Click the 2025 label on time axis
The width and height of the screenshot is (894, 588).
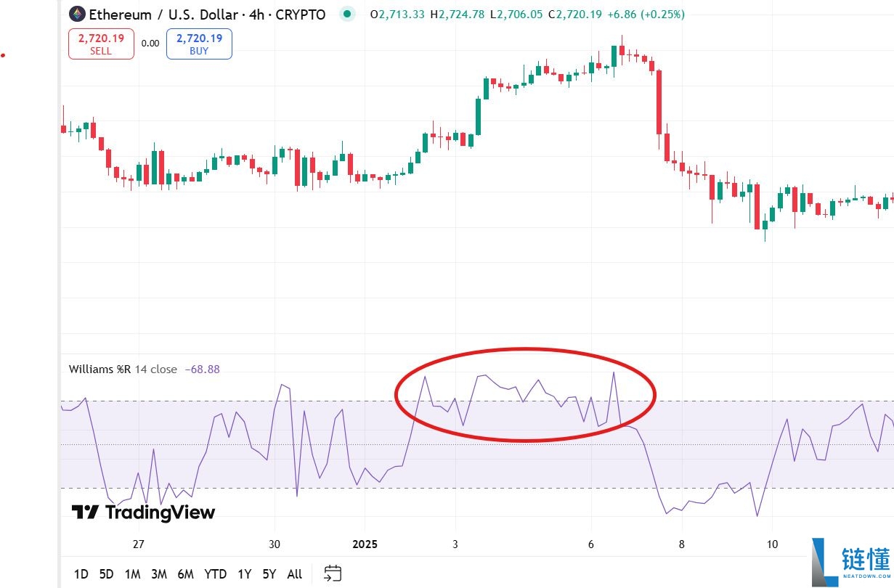click(x=367, y=544)
